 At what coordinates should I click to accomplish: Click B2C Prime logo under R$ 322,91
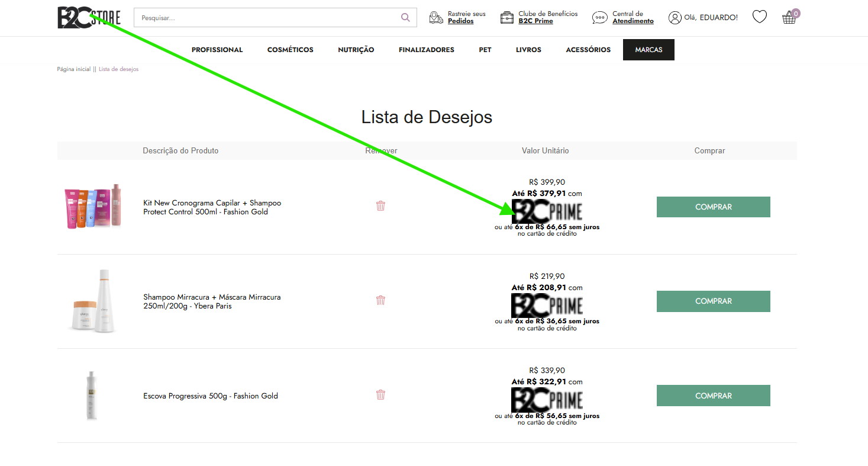pos(547,400)
